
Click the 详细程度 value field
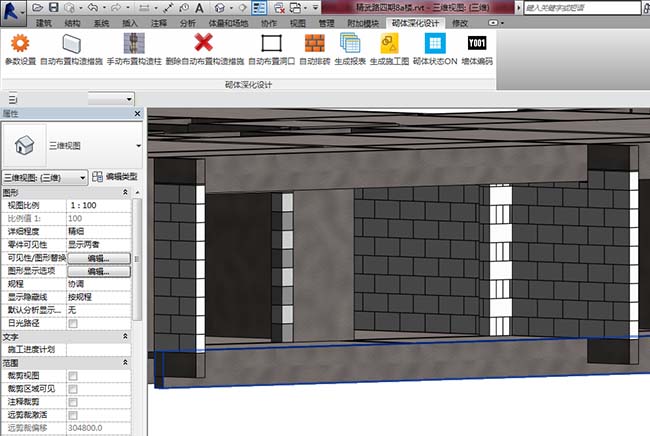click(x=99, y=231)
